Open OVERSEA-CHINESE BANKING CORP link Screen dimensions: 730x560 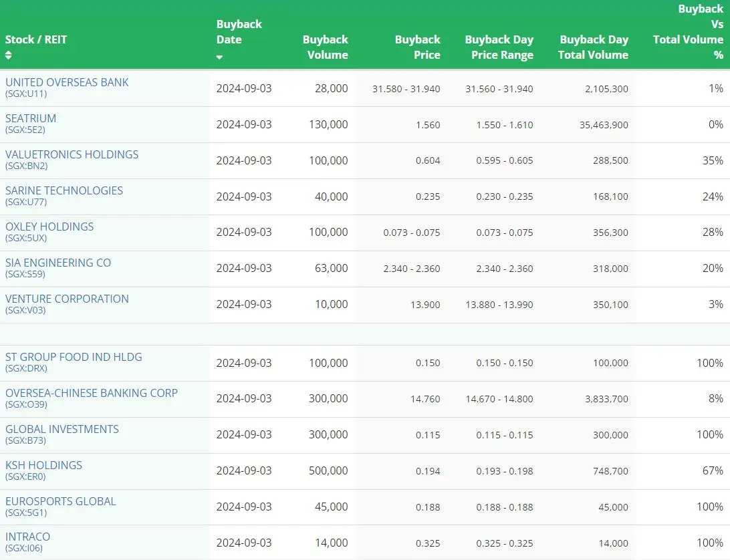91,394
